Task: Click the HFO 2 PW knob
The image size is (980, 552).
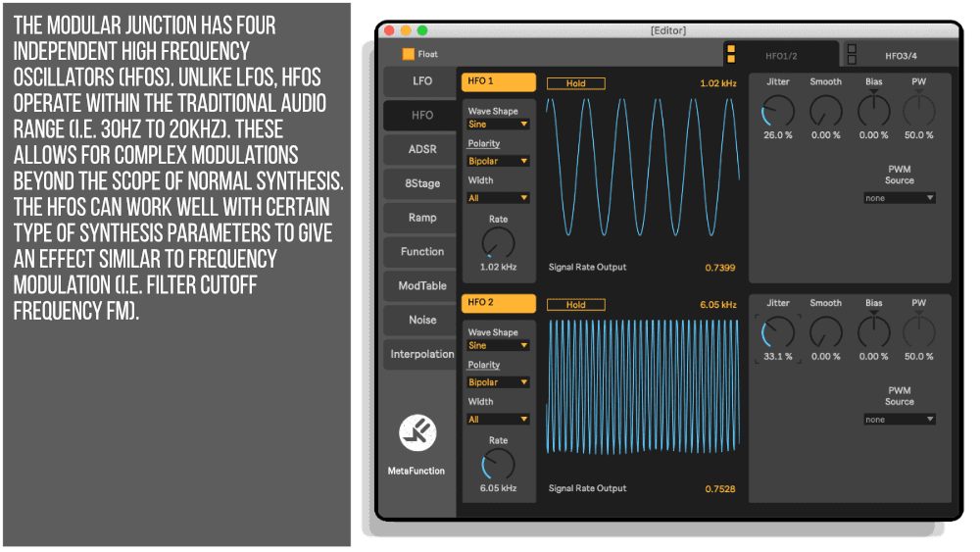Action: click(918, 332)
